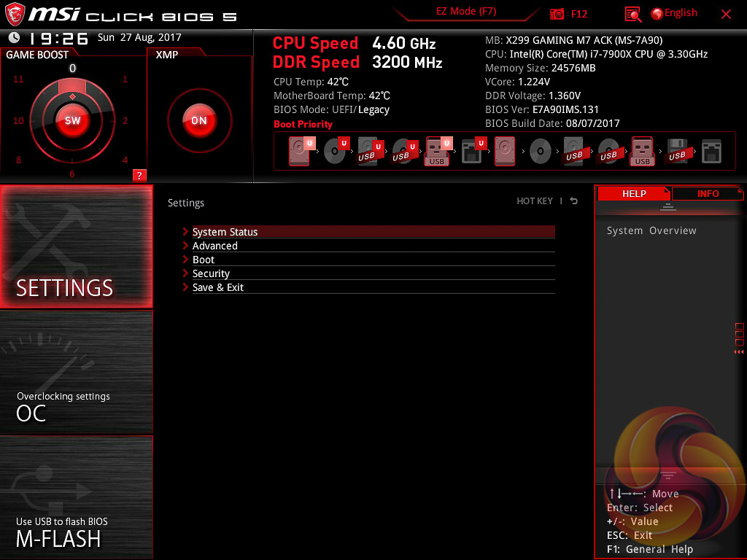This screenshot has height=560, width=747.
Task: Open the System Status menu entry
Action: [x=373, y=232]
